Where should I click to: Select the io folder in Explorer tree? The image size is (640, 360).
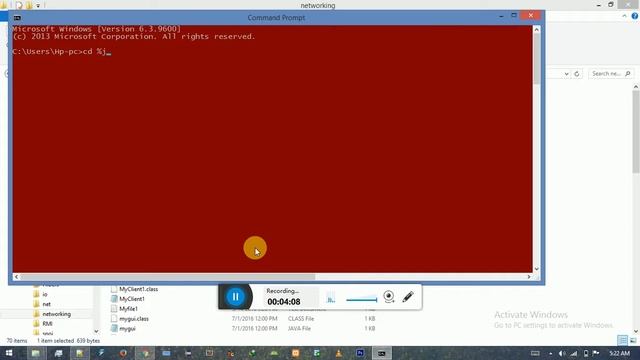click(45, 294)
